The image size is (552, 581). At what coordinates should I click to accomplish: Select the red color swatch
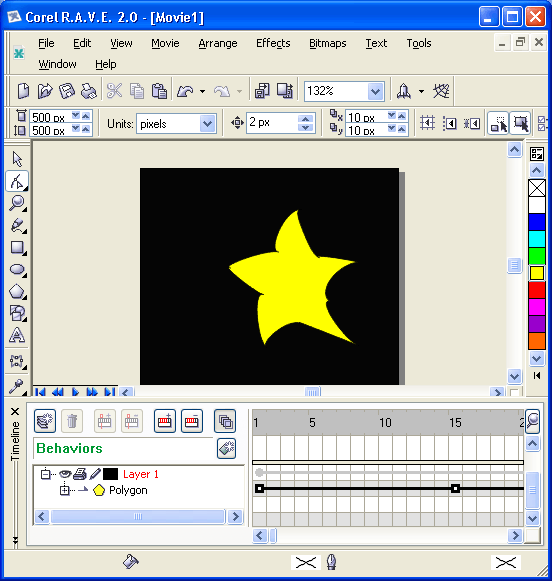coord(536,290)
